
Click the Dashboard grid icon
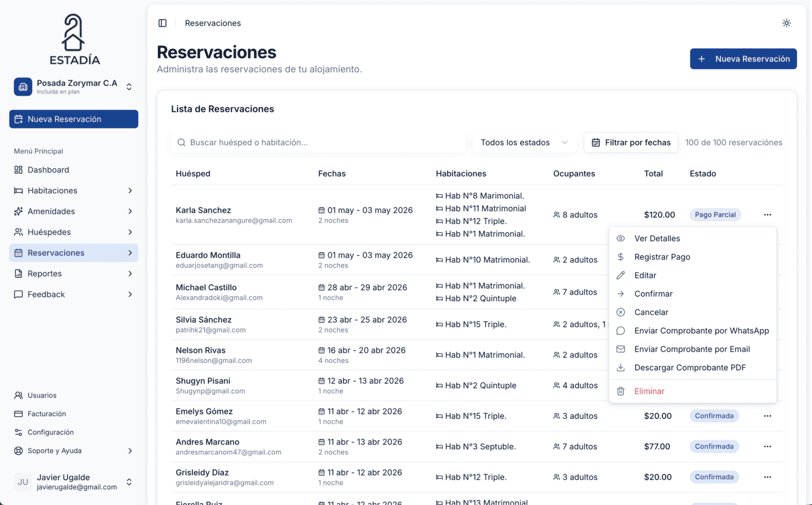coord(18,169)
